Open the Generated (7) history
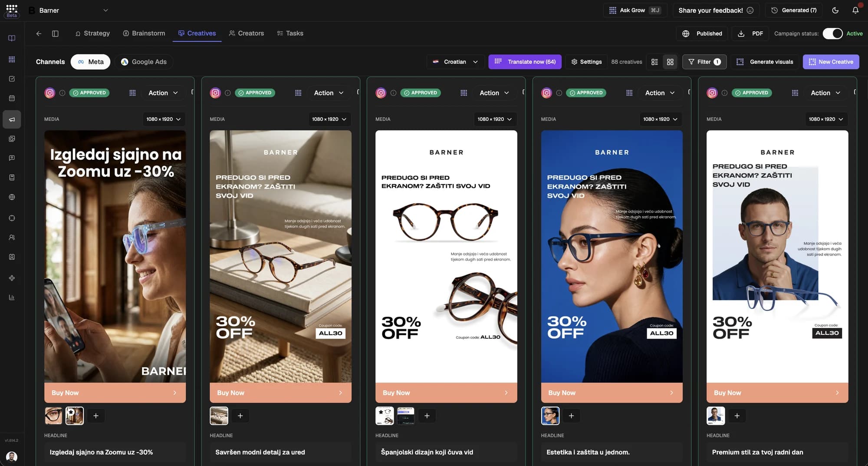This screenshot has width=868, height=466. (794, 10)
